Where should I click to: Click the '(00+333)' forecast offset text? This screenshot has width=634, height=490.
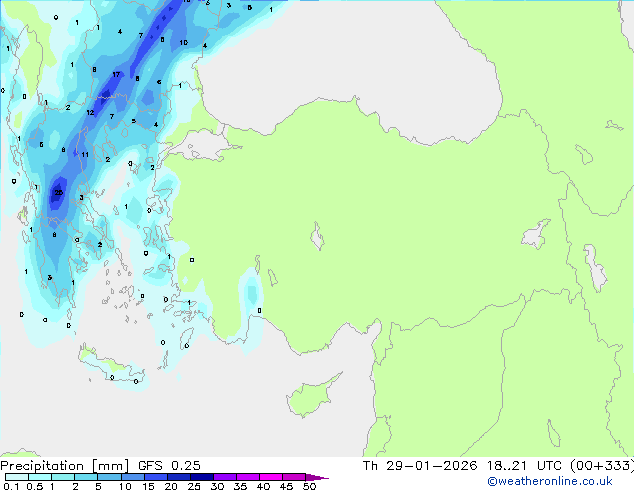coord(602,466)
